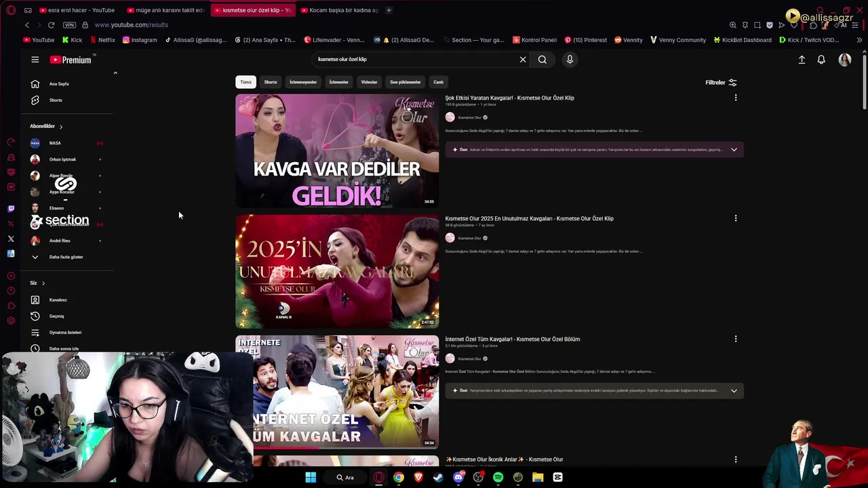868x488 pixels.
Task: Play the '2025'in Unutulmaz Kavgaları' thumbnail
Action: (337, 272)
